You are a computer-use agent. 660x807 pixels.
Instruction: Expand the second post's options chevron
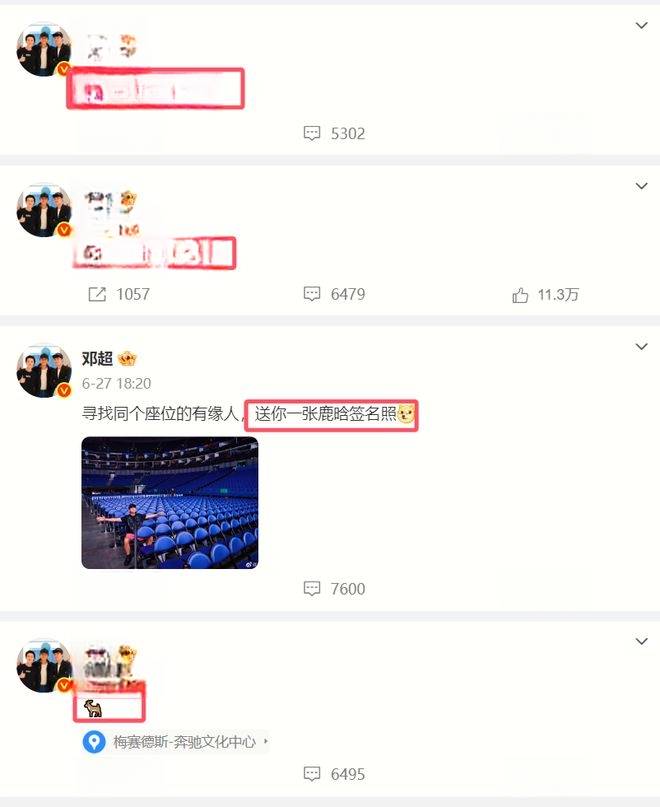[x=641, y=186]
